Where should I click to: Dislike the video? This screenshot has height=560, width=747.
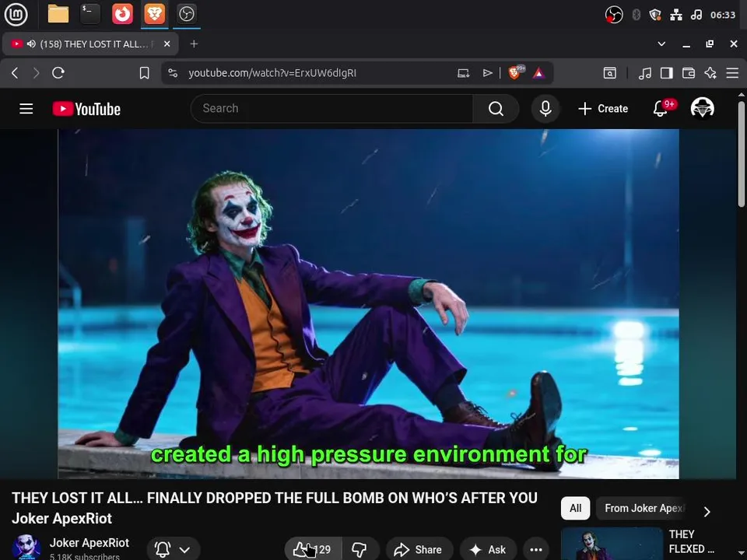359,550
